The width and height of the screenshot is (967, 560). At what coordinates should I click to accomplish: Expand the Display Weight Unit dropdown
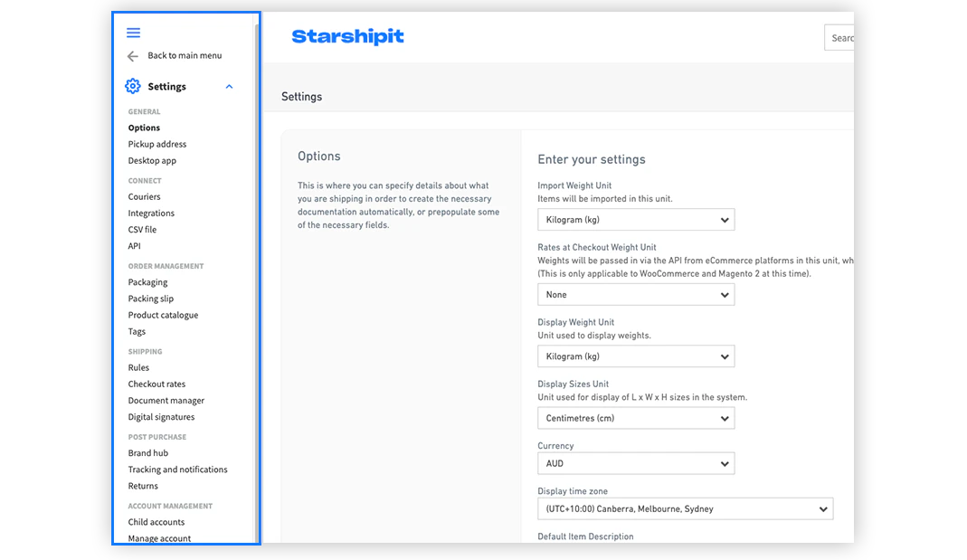(x=635, y=356)
